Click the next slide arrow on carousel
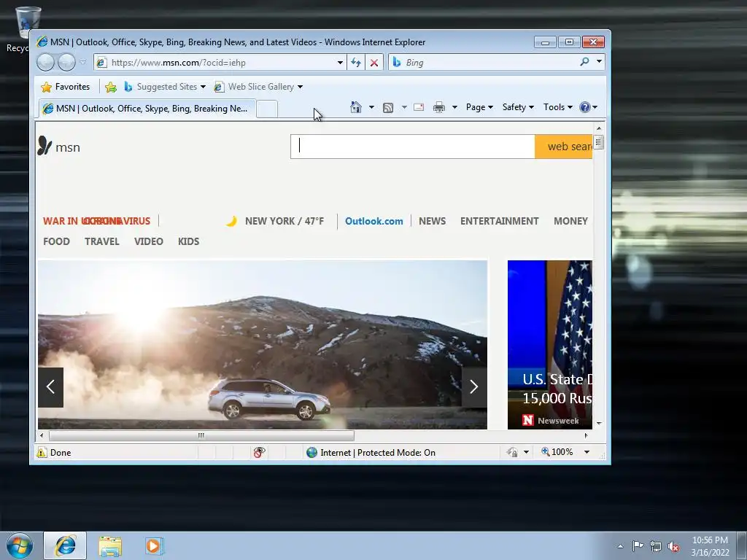747x560 pixels. point(474,387)
